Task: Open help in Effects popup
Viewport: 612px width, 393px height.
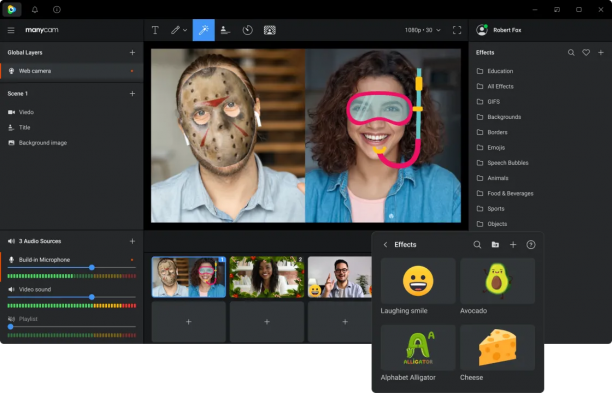Action: tap(531, 244)
